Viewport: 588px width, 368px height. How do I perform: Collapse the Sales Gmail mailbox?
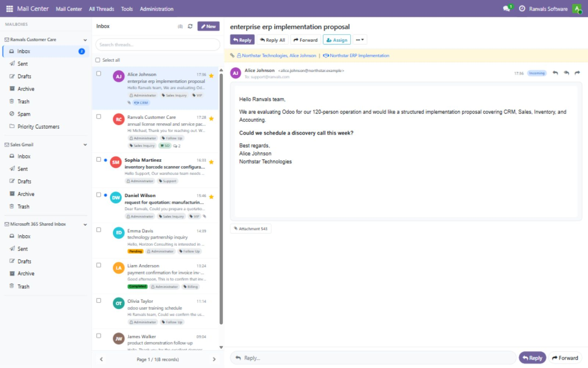coord(85,145)
